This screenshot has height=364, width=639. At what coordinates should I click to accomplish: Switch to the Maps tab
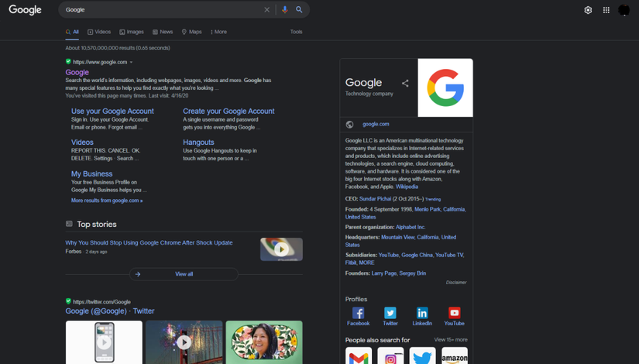[x=191, y=32]
